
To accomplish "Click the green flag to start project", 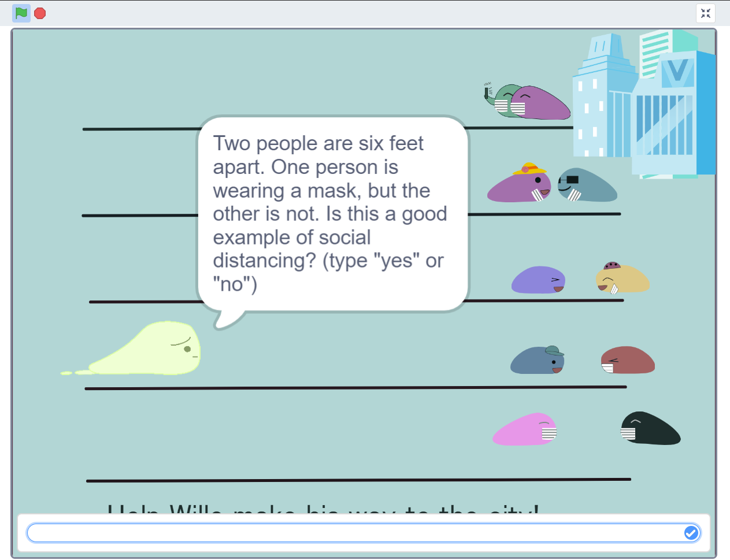I will (21, 13).
